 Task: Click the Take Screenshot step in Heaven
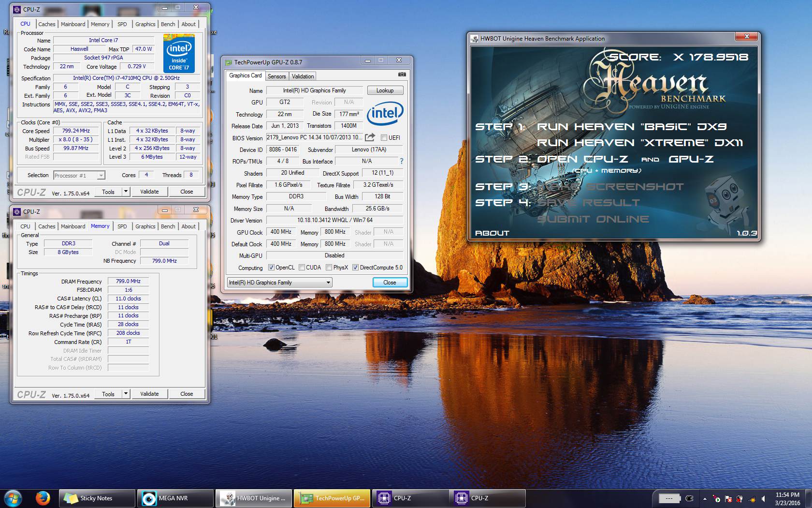(610, 187)
